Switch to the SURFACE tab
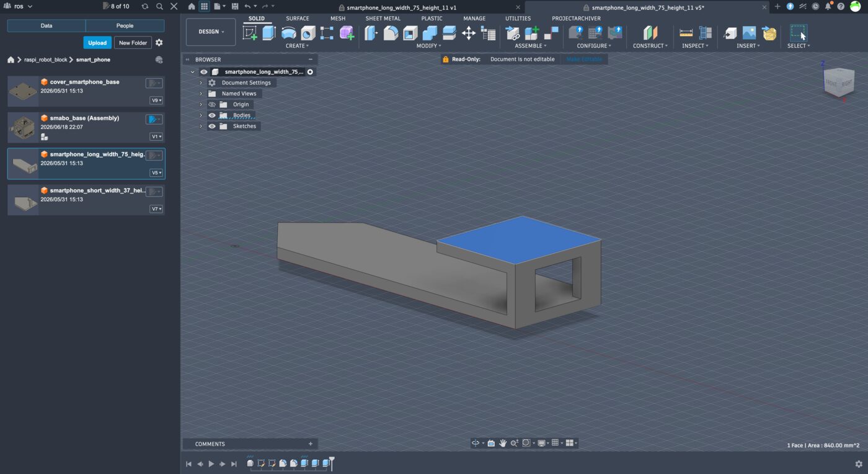 coord(298,19)
